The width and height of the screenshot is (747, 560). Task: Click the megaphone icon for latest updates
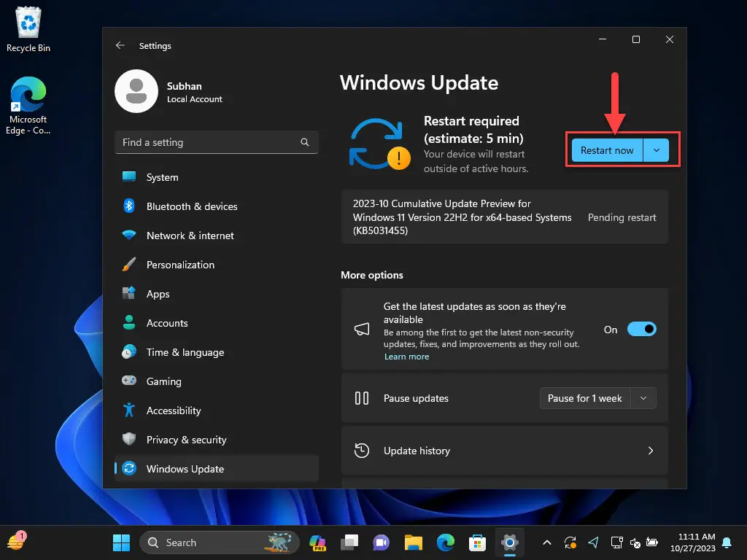coord(362,329)
